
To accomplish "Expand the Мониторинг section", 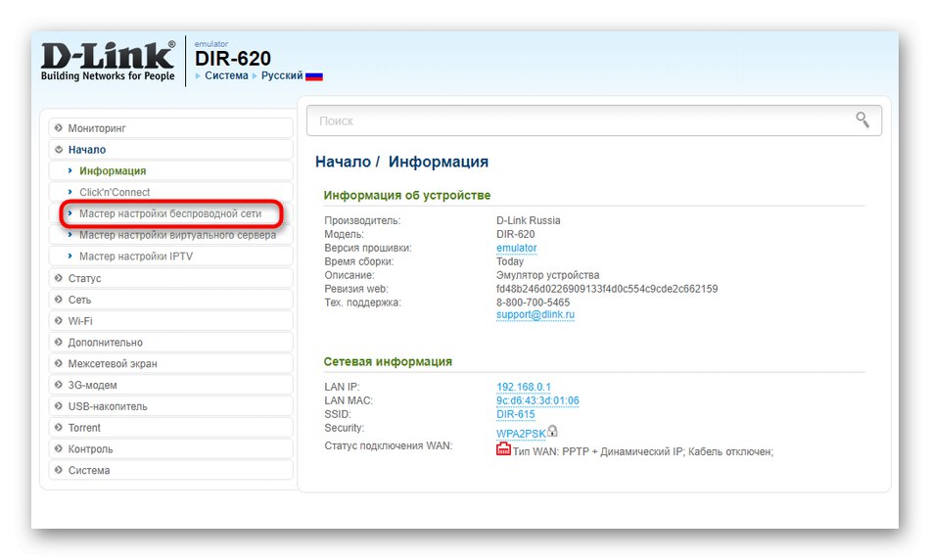I will pos(170,128).
